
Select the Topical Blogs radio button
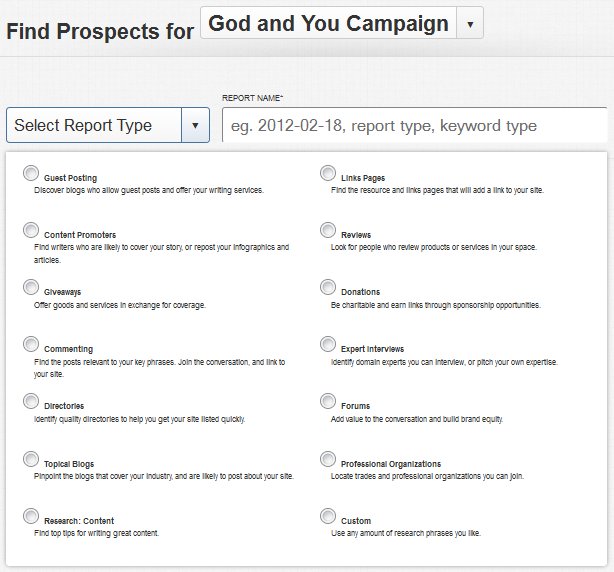(x=31, y=459)
